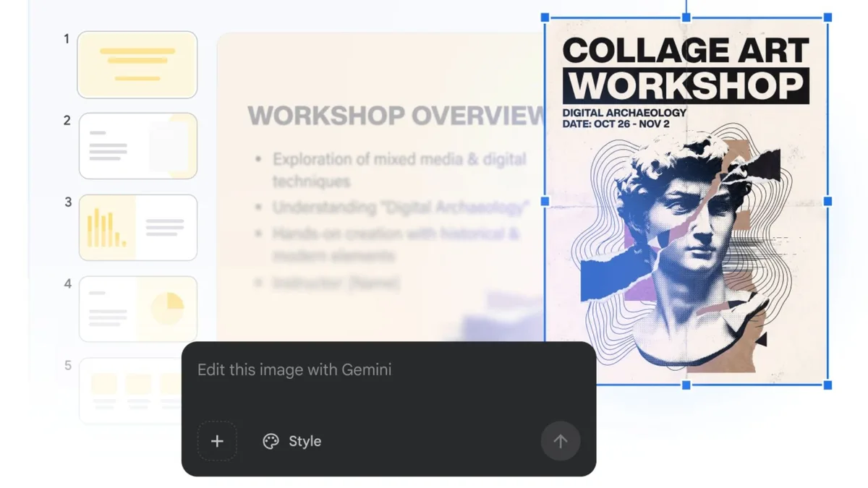This screenshot has width=868, height=488.
Task: Click the left-middle resize handle of poster image
Action: pos(545,201)
